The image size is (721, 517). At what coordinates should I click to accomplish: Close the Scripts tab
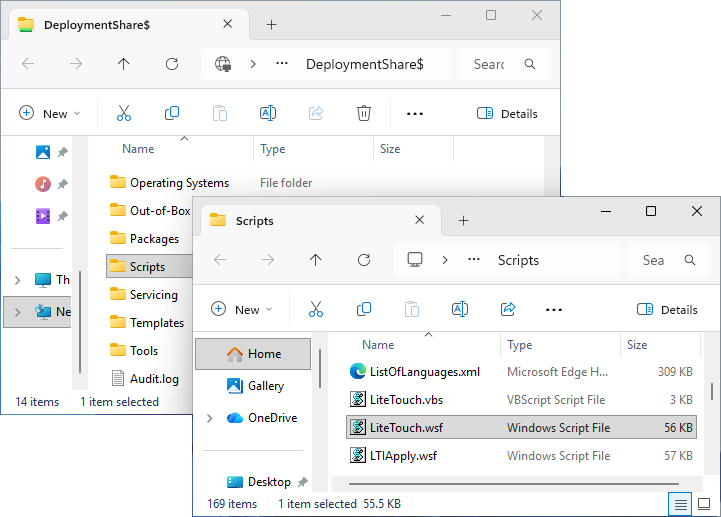point(419,220)
